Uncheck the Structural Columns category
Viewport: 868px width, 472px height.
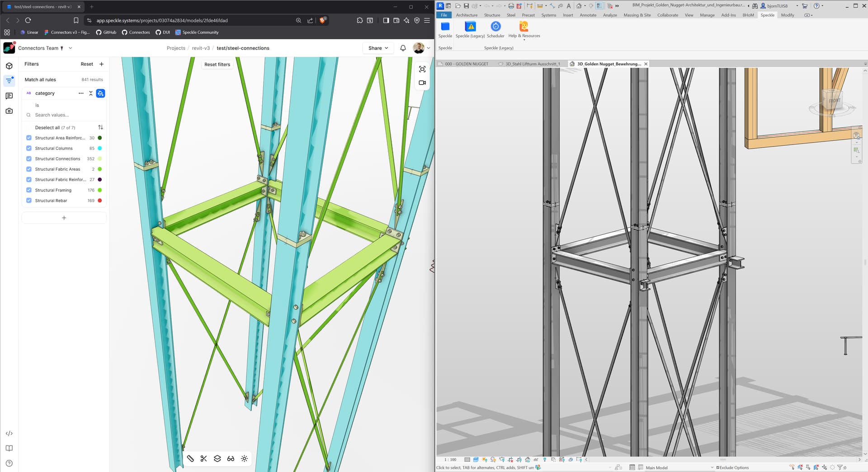coord(29,148)
